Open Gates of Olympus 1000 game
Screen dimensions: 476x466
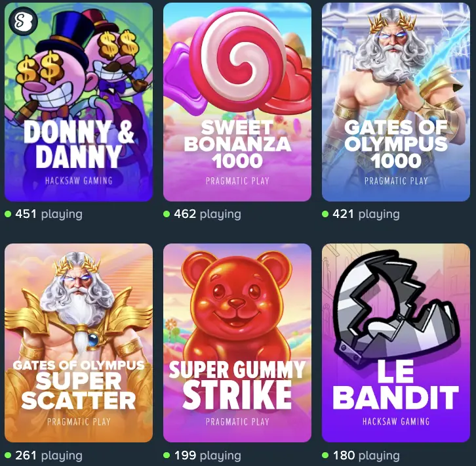[396, 102]
